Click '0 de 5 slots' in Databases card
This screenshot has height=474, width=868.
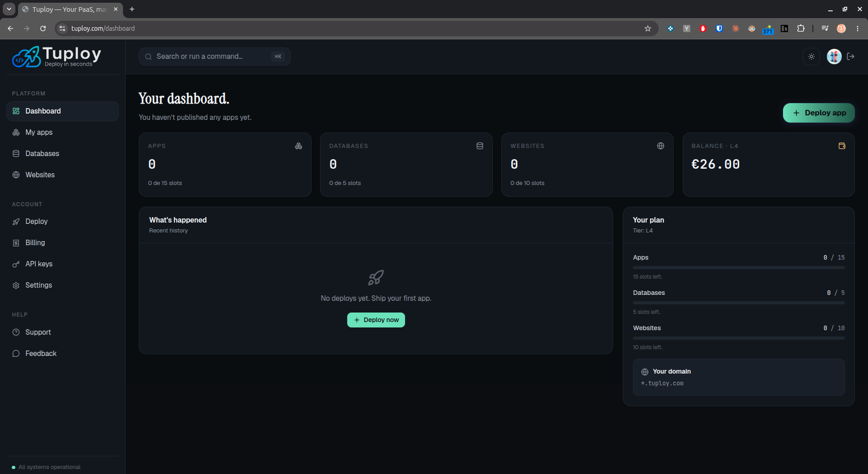coord(345,183)
